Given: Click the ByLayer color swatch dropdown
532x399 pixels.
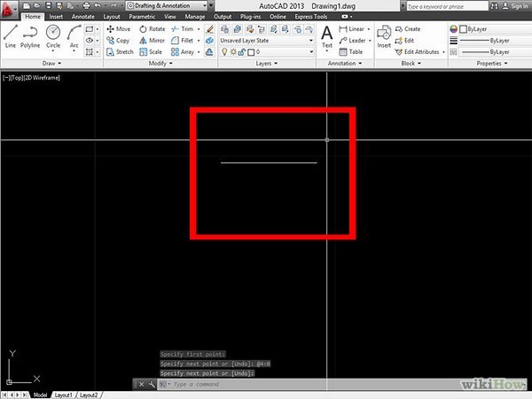Looking at the screenshot, I should [x=496, y=29].
